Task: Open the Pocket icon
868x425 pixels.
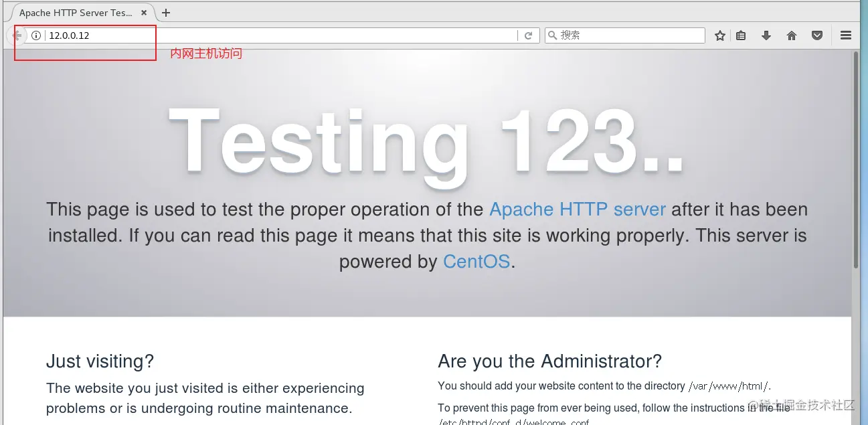Action: pos(817,35)
